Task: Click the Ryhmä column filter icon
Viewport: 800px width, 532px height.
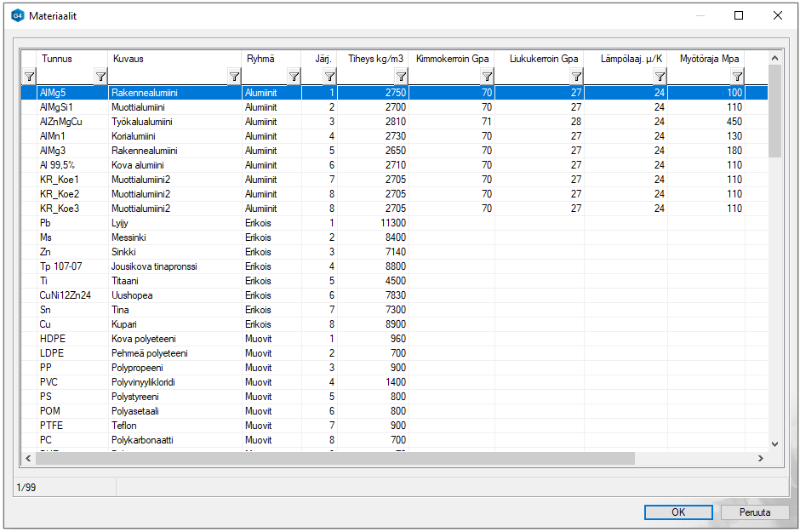Action: [x=294, y=77]
